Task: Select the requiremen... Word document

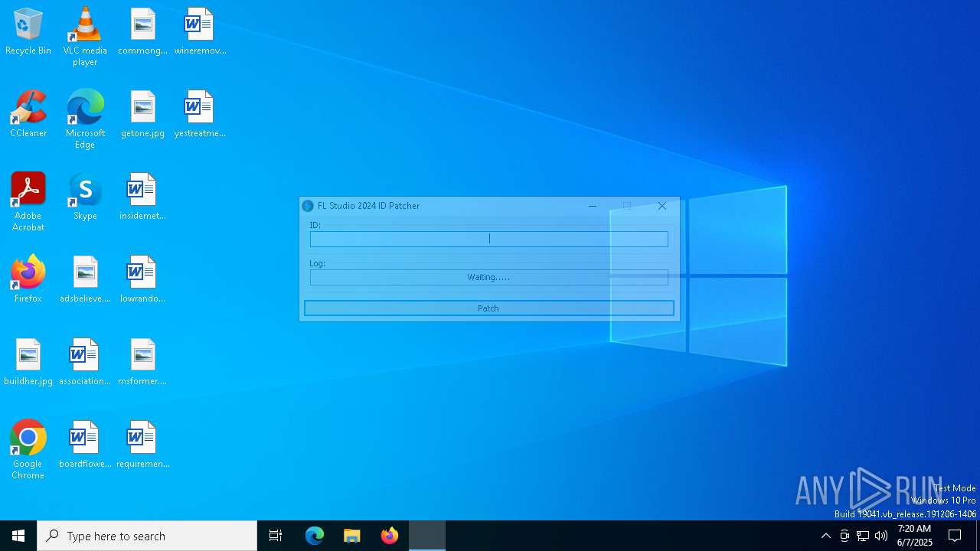Action: click(142, 445)
